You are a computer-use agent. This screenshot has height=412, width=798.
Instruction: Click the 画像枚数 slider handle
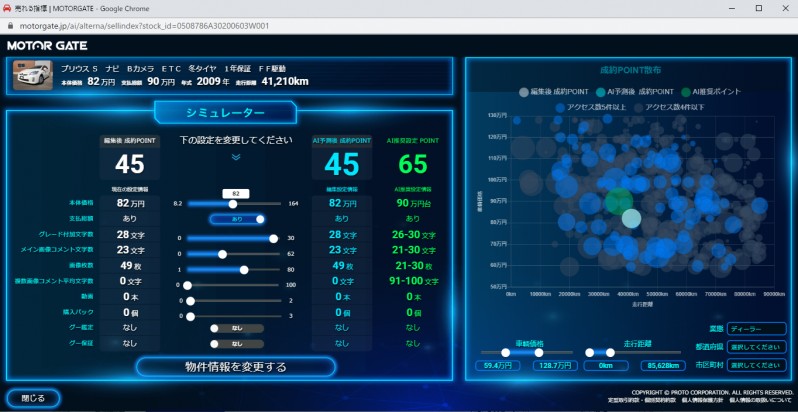click(x=244, y=270)
